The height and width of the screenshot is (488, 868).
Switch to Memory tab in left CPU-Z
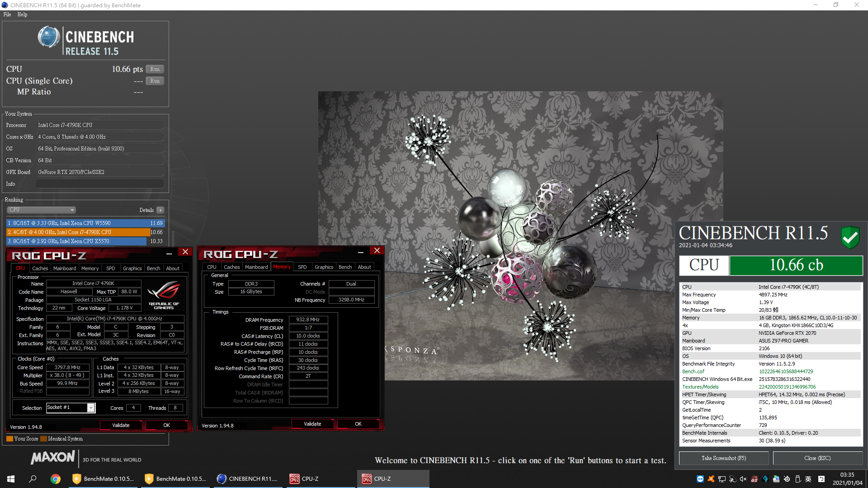pyautogui.click(x=90, y=268)
